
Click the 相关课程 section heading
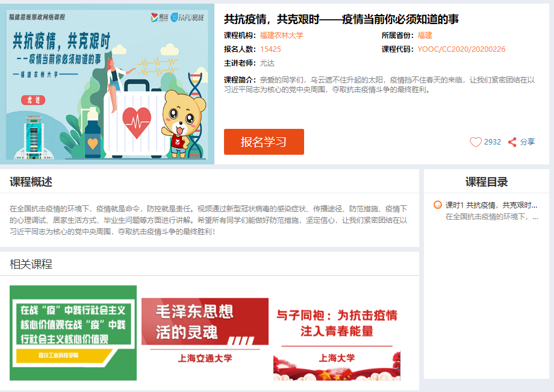point(31,264)
